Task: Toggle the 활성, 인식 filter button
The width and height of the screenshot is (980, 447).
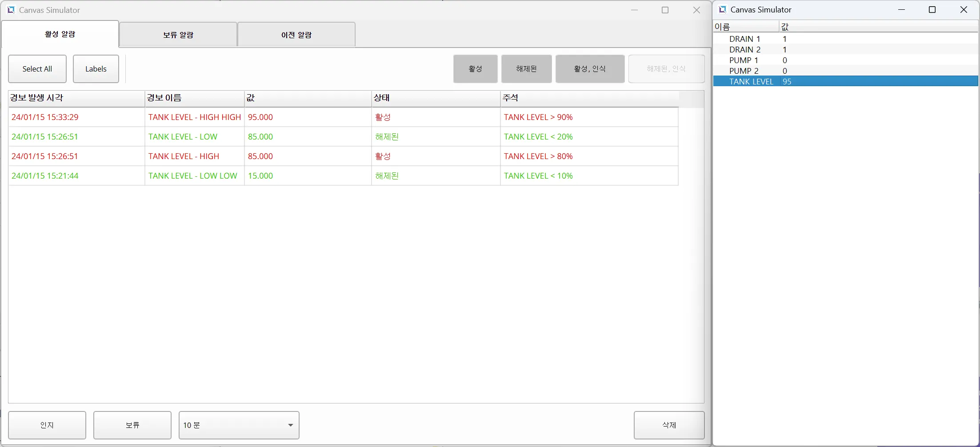Action: [589, 69]
